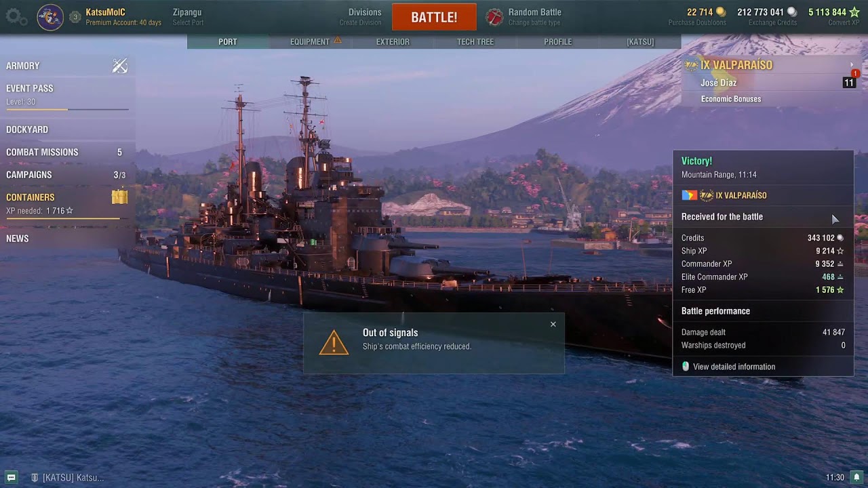Switch to the EQUIPMENT tab
This screenshot has height=488, width=868.
pyautogui.click(x=310, y=42)
